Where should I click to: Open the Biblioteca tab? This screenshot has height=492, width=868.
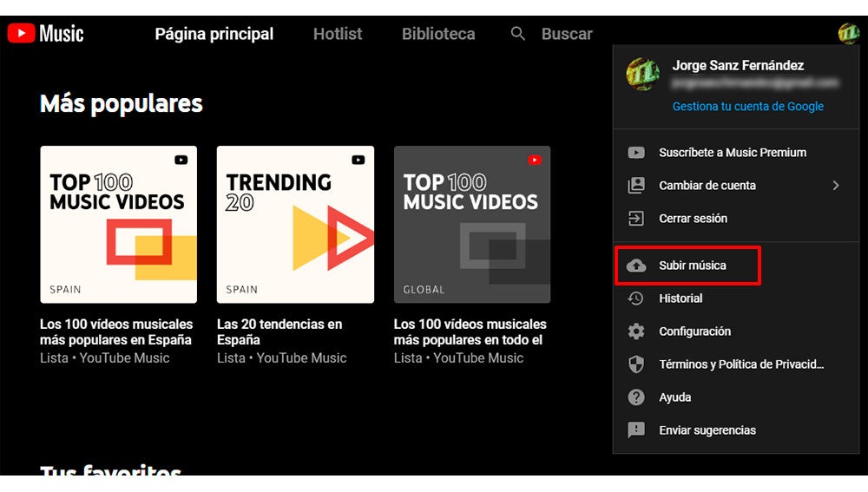pos(437,34)
